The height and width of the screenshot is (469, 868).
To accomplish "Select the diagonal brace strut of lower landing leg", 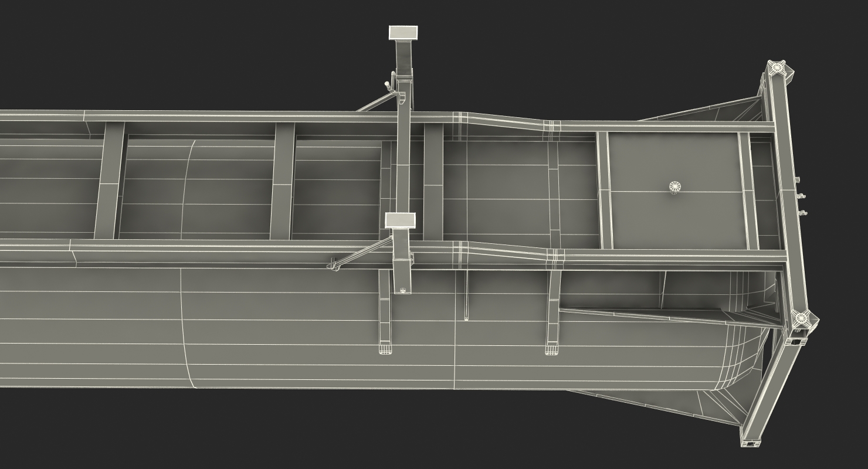I will click(361, 252).
